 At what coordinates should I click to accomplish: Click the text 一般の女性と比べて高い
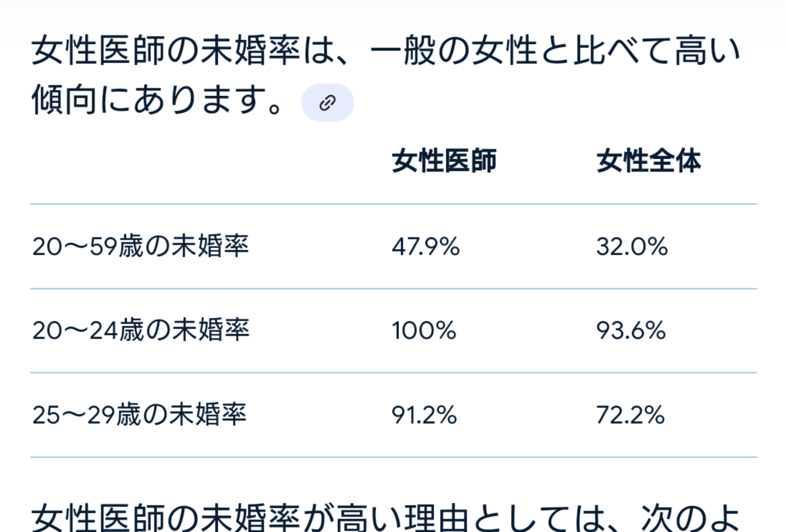556,51
